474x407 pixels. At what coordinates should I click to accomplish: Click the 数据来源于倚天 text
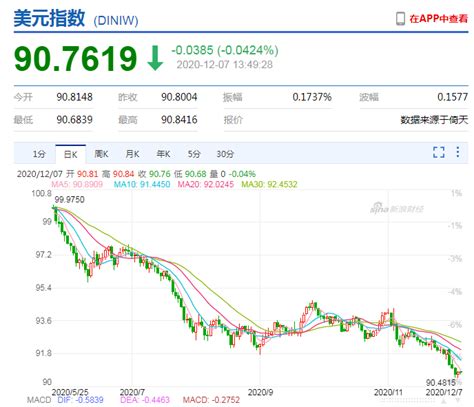click(434, 120)
